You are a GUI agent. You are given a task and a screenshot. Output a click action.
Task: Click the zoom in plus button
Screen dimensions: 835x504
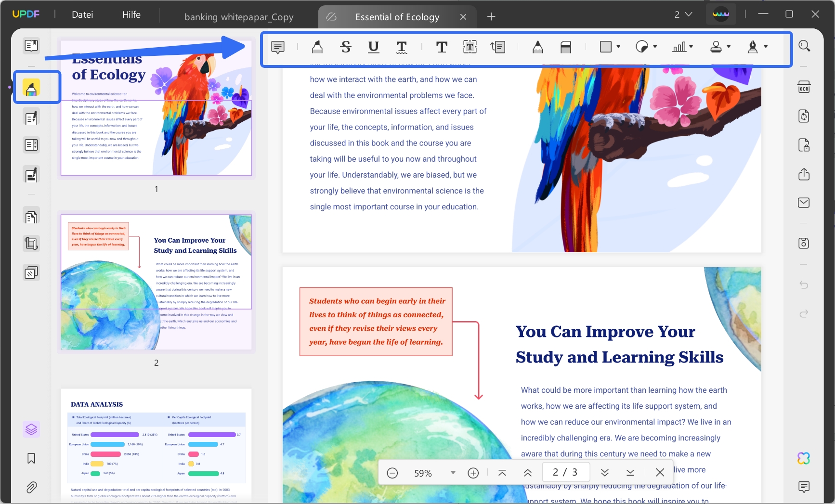pos(473,473)
